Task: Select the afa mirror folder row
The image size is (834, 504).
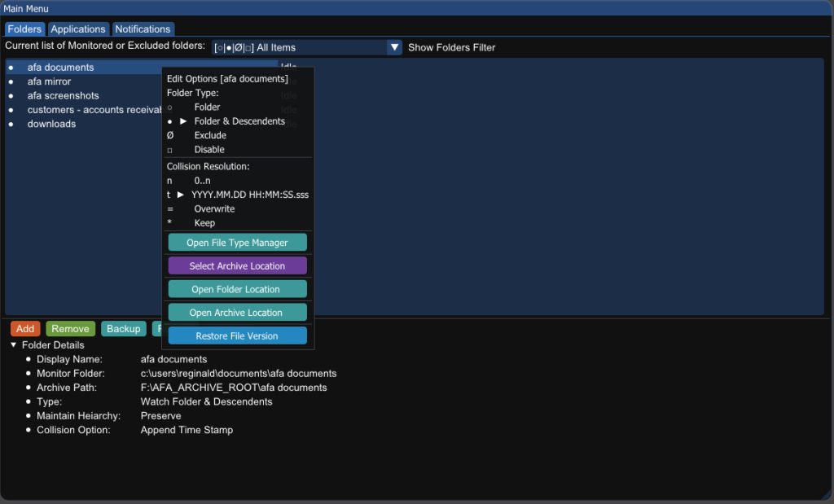Action: pyautogui.click(x=142, y=81)
